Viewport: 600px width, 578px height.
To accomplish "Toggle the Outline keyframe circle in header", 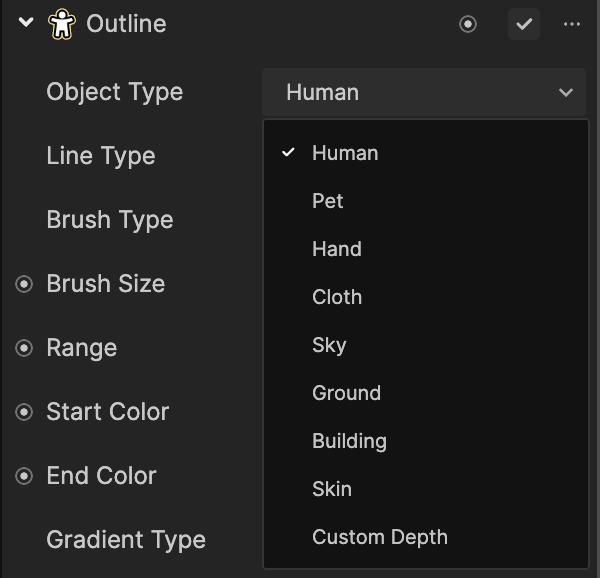I will (468, 24).
